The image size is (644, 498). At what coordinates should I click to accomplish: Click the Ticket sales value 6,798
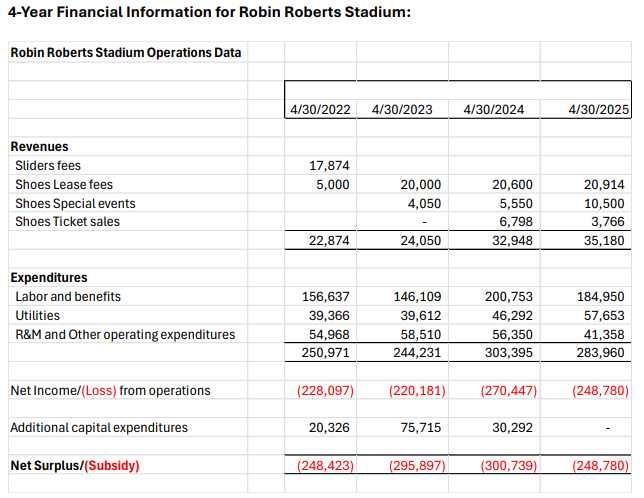coord(516,222)
